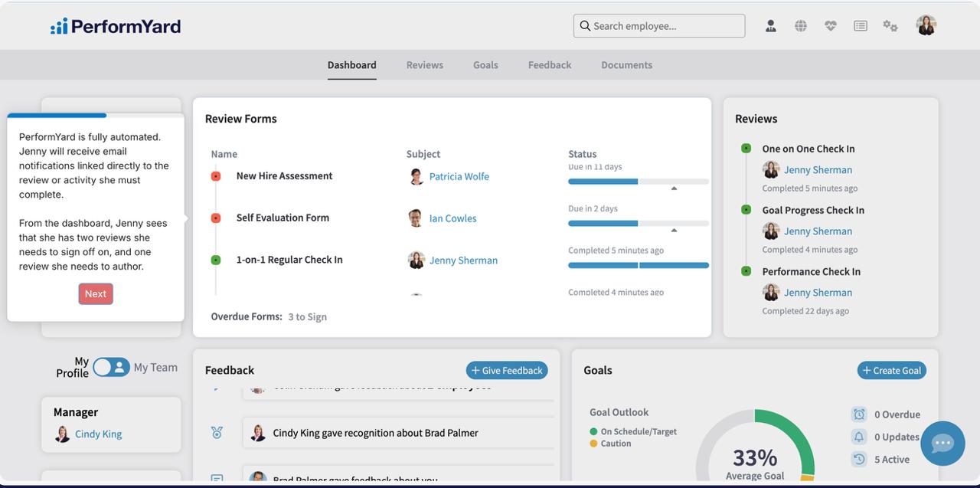Open the Self Evaluation Form
The image size is (980, 488).
click(283, 218)
